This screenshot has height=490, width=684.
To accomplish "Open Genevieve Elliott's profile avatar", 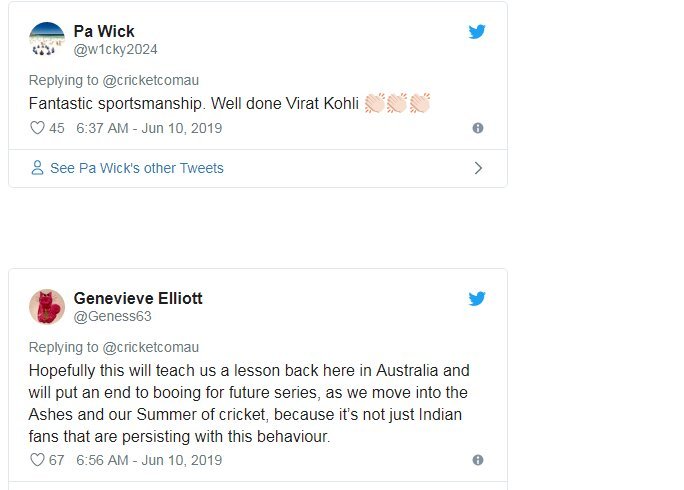I will point(46,307).
